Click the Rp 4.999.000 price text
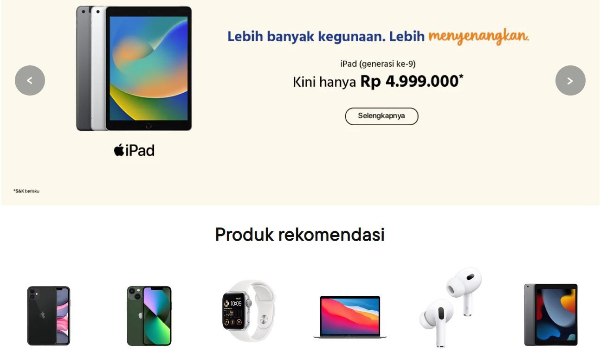600x364 pixels. [x=409, y=82]
